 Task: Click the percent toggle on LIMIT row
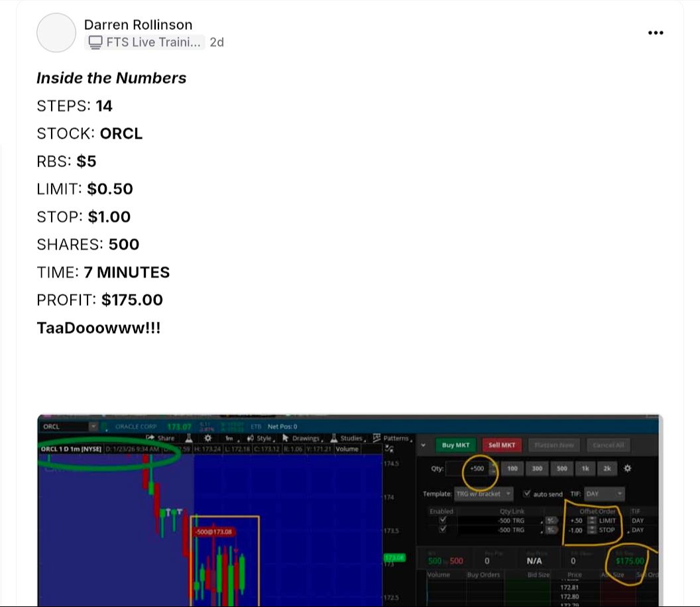click(x=552, y=520)
